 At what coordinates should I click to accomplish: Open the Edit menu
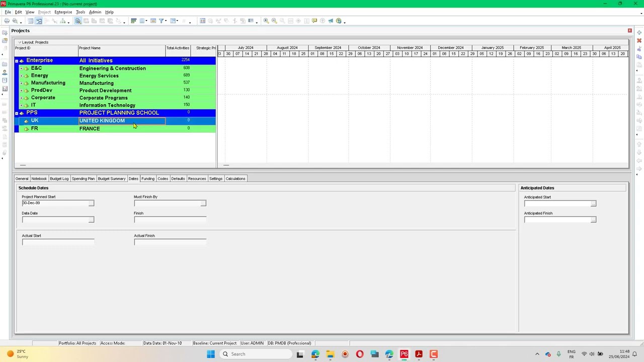click(x=18, y=12)
